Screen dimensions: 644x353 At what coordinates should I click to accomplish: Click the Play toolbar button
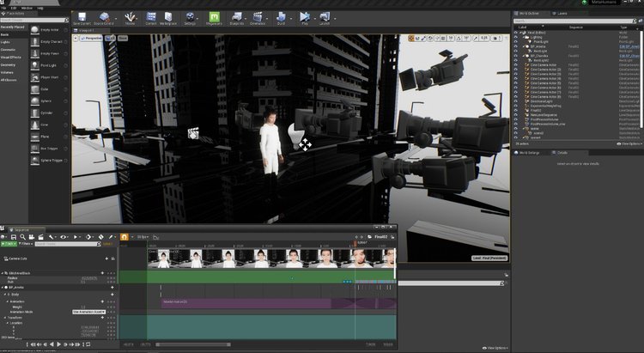click(x=305, y=16)
